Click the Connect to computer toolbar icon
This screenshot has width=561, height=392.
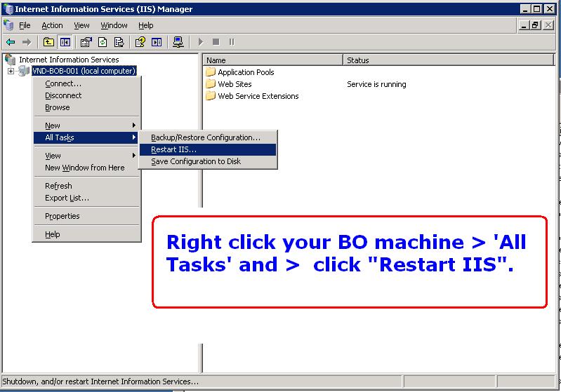coord(178,42)
